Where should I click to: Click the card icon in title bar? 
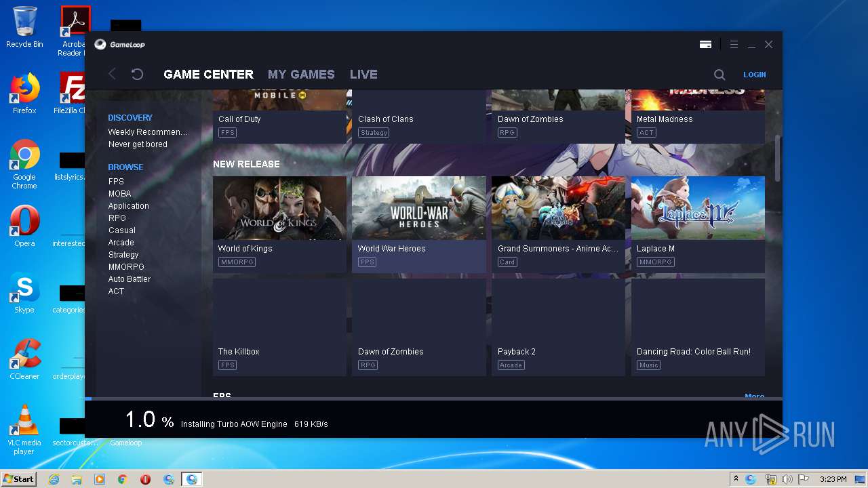[x=705, y=45]
